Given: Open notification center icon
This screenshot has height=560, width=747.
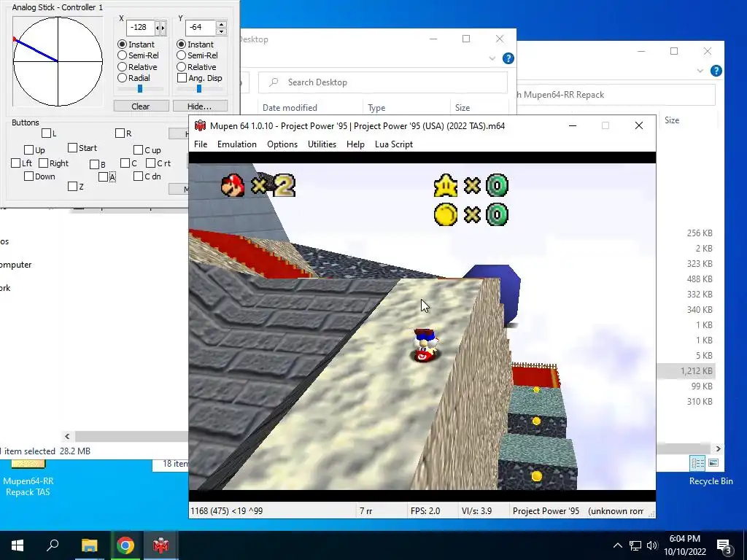Looking at the screenshot, I should pos(724,546).
